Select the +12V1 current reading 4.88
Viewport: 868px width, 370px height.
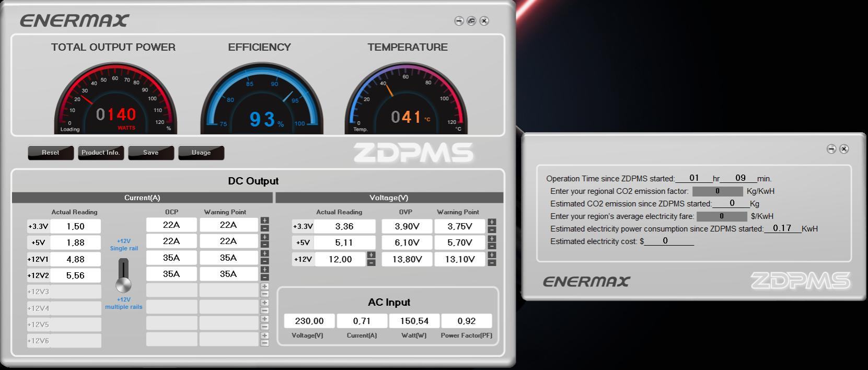[75, 259]
